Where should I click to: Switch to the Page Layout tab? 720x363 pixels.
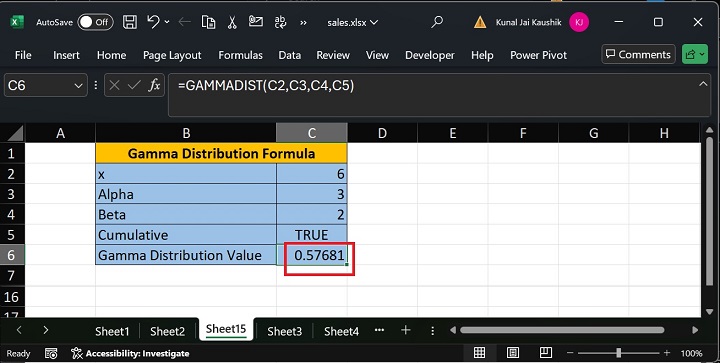172,55
